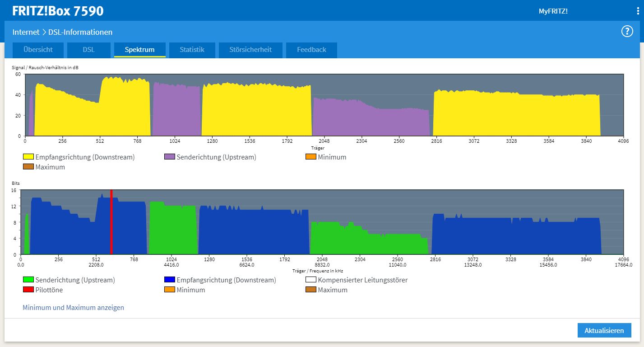This screenshot has width=644, height=347.
Task: Click the 'Bits' axis title
Action: click(x=16, y=183)
